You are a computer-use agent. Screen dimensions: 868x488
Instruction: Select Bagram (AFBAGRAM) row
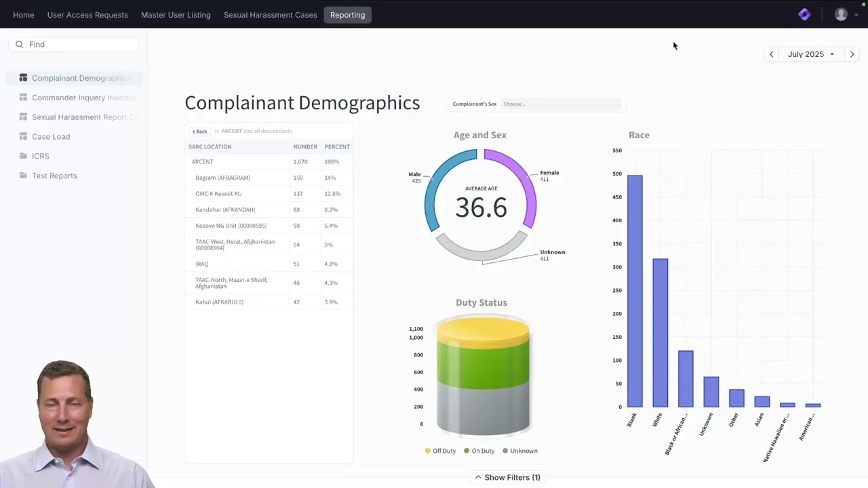(269, 178)
